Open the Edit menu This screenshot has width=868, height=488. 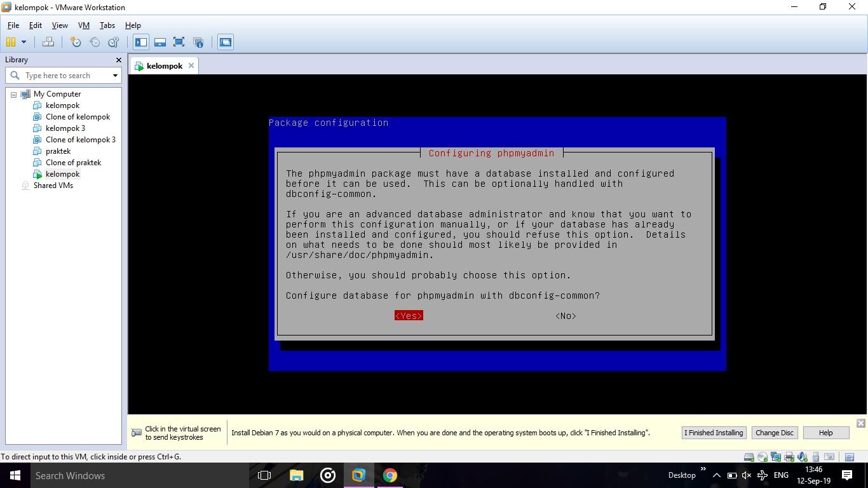point(35,25)
